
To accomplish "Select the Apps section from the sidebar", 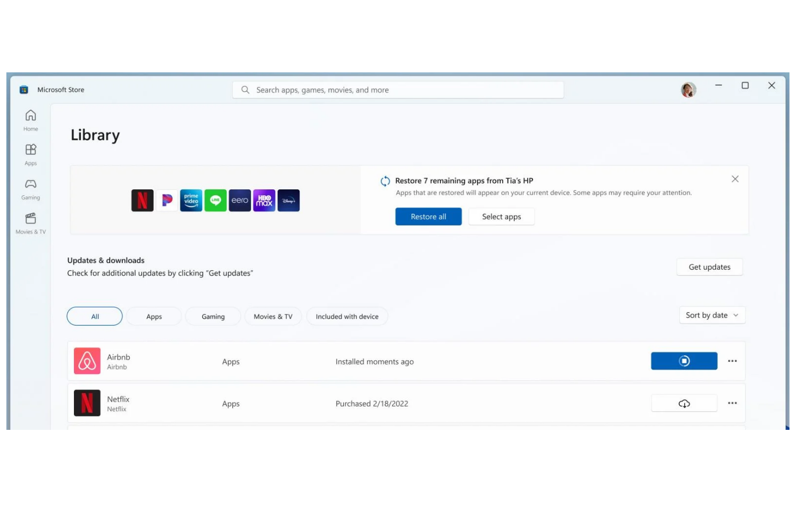I will click(30, 154).
